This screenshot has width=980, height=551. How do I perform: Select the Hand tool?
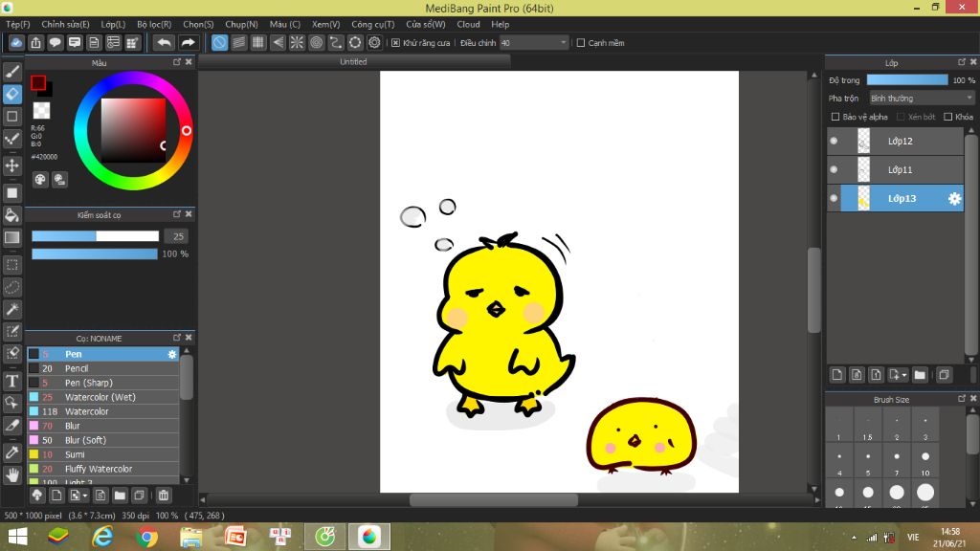click(x=11, y=475)
